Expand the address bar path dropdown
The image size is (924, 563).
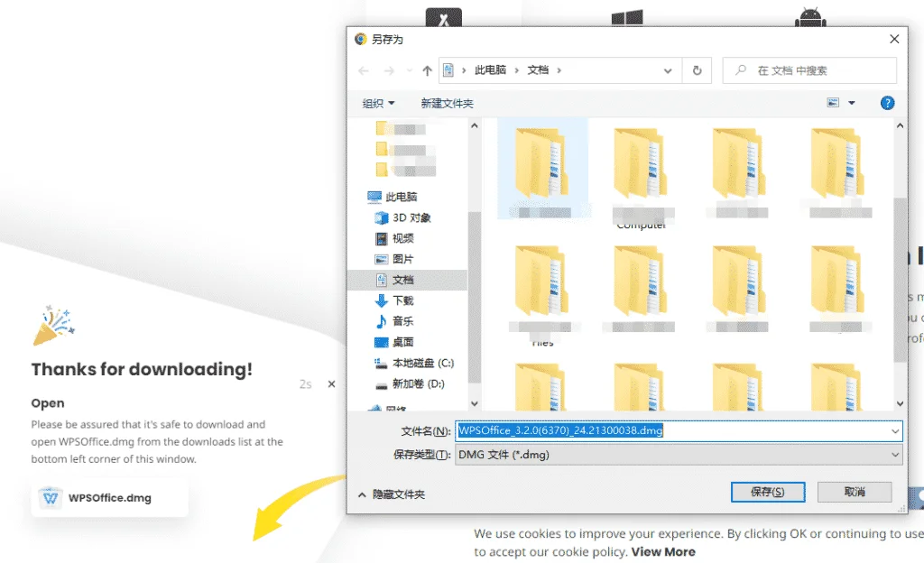(x=668, y=70)
